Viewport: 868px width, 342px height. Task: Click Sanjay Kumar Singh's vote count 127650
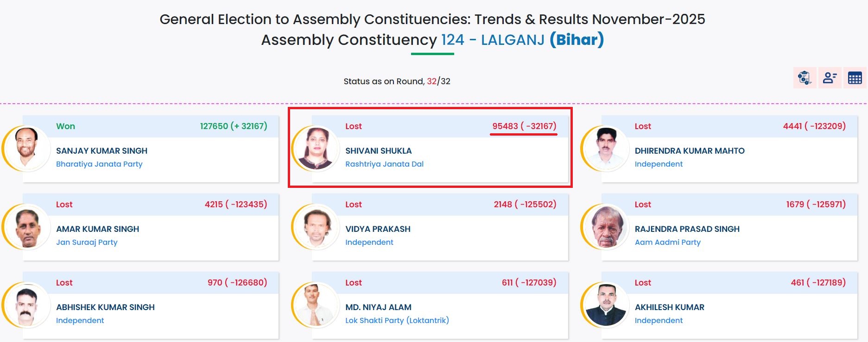click(x=214, y=126)
